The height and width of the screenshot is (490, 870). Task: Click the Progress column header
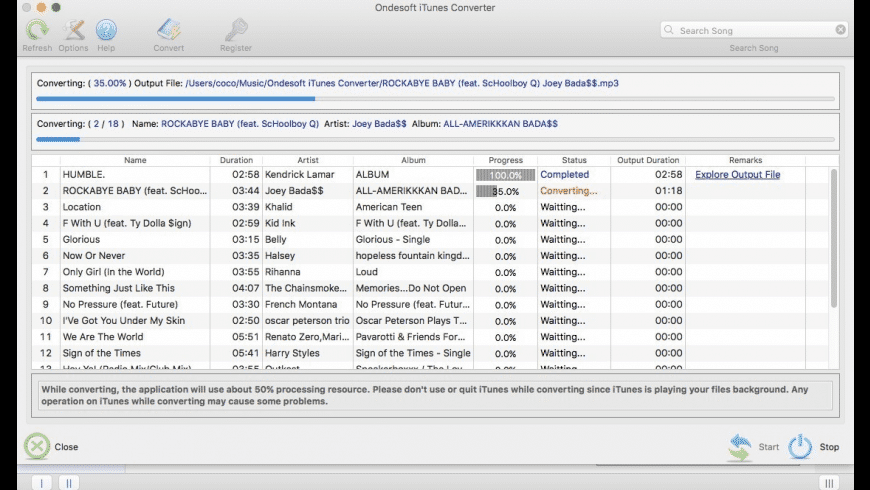coord(505,160)
